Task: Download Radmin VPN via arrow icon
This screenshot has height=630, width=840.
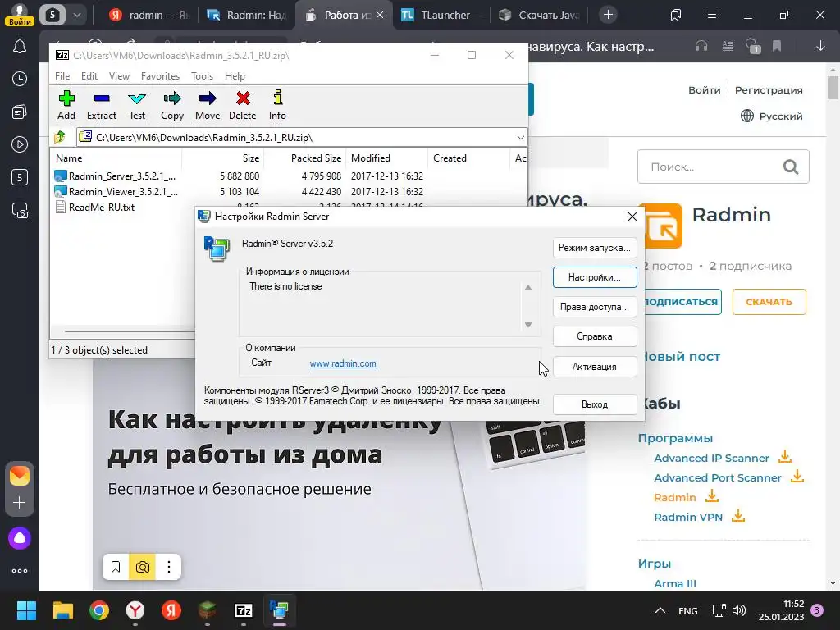Action: click(738, 515)
